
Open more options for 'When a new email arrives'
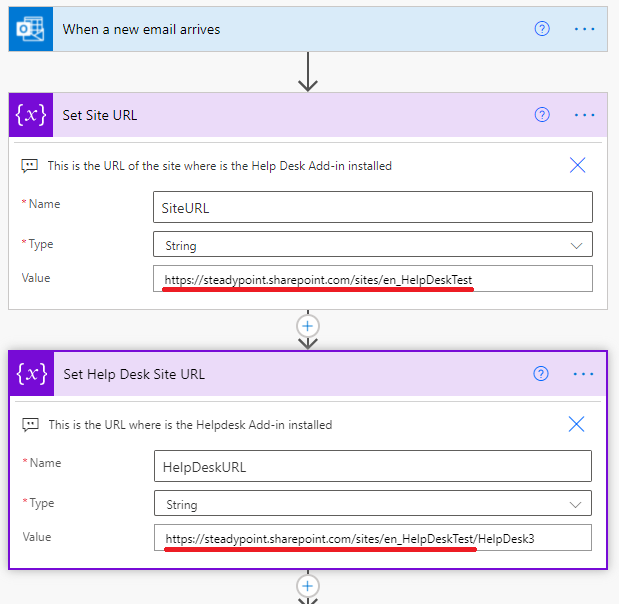(584, 29)
